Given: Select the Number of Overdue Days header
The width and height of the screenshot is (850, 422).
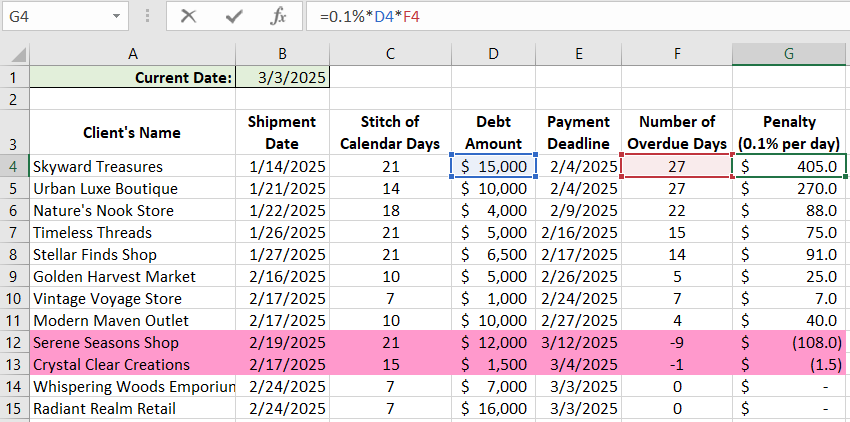Looking at the screenshot, I should click(677, 132).
